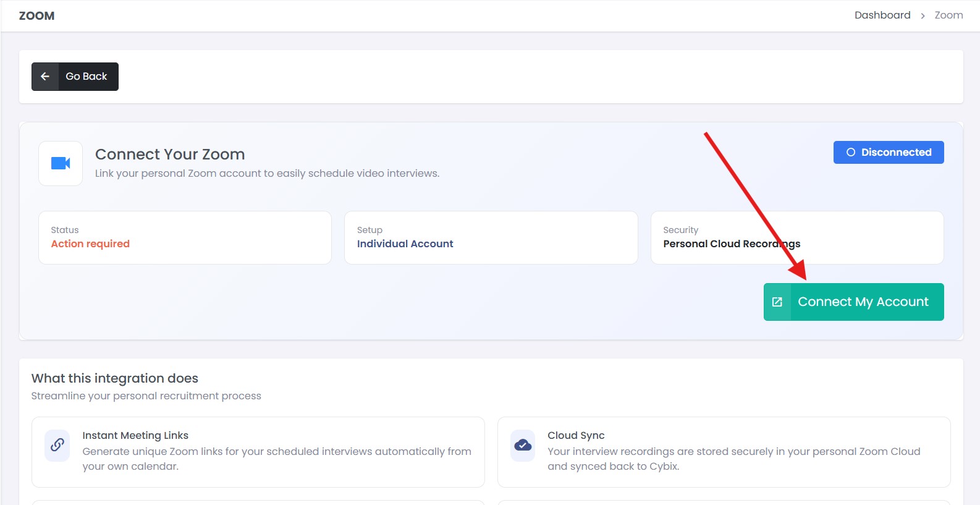Click the Disconnected status badge
Screen dimensions: 980x505
click(x=889, y=152)
